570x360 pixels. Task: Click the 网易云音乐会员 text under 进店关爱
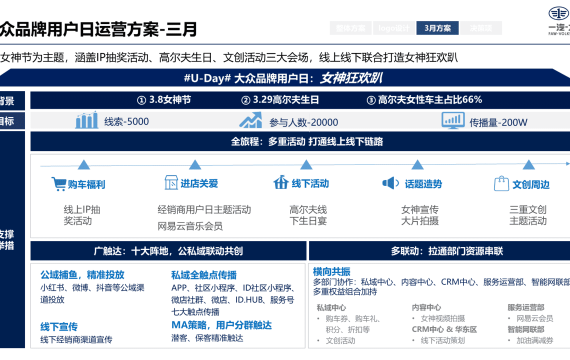(190, 226)
